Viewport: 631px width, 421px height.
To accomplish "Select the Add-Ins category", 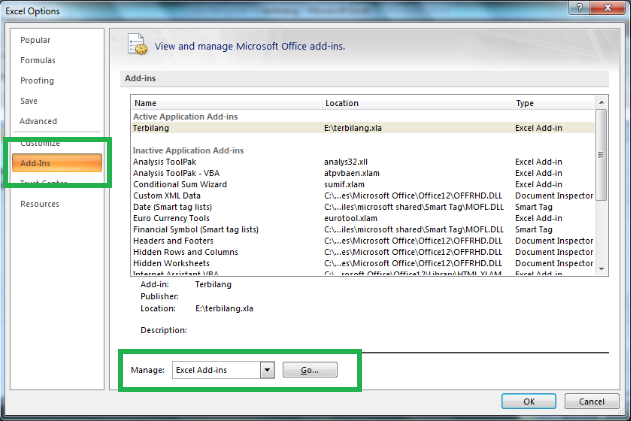I will pyautogui.click(x=57, y=163).
